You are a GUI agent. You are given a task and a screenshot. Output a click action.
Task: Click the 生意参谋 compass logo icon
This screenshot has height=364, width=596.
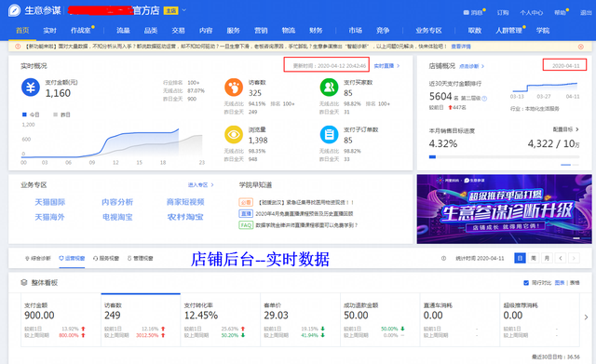click(15, 10)
